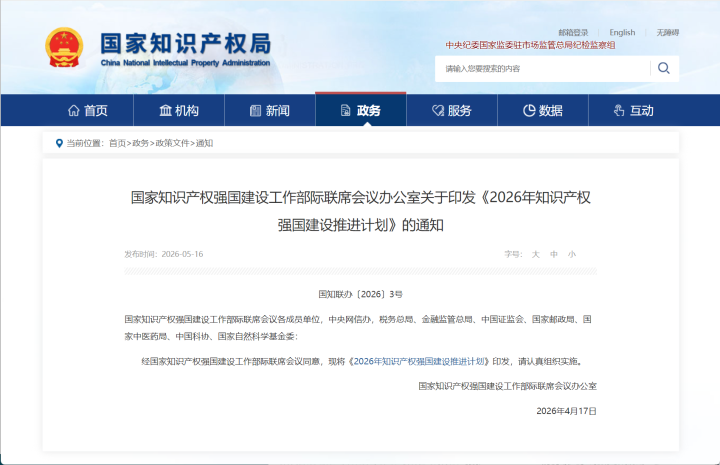Click the 字号: label
This screenshot has height=465, width=720.
pos(513,254)
